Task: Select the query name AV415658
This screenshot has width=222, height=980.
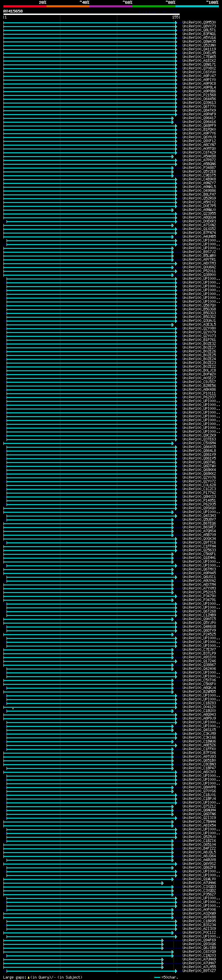Action: [13, 11]
